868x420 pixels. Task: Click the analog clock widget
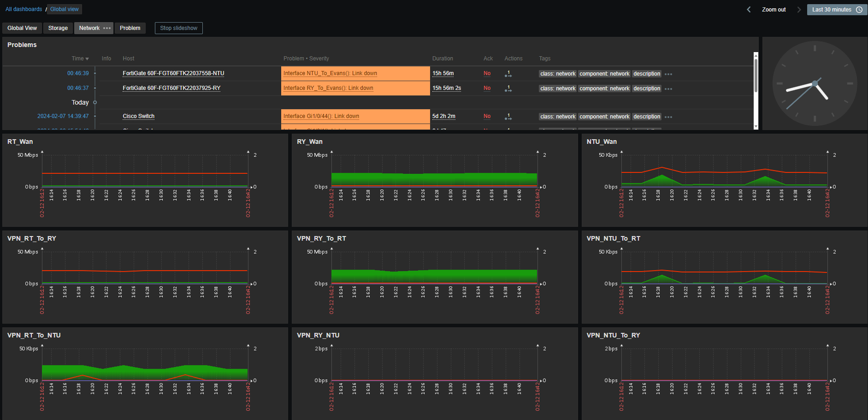click(x=815, y=83)
